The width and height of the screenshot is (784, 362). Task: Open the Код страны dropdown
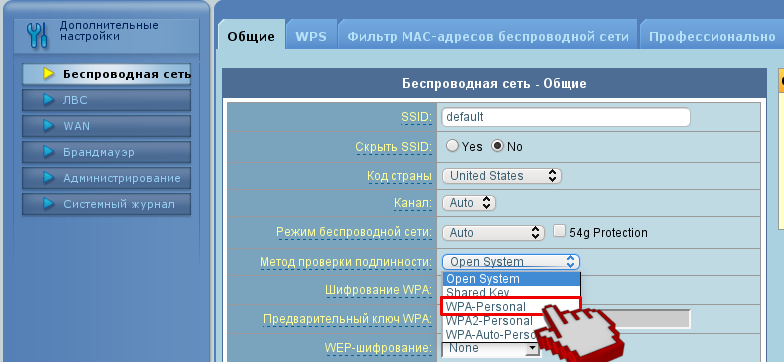(502, 176)
